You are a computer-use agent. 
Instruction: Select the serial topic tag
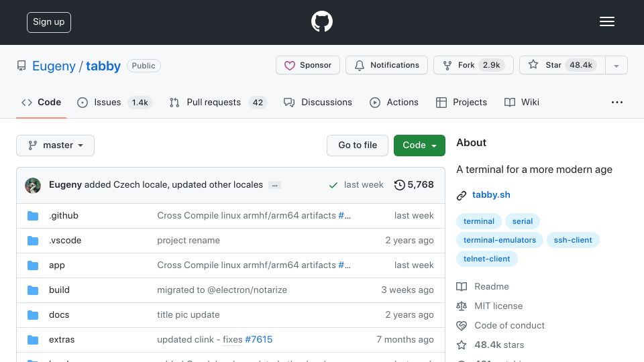[x=523, y=221]
